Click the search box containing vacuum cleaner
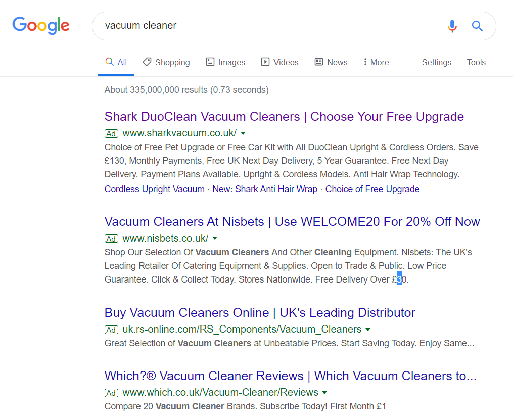This screenshot has height=420, width=513. point(294,26)
